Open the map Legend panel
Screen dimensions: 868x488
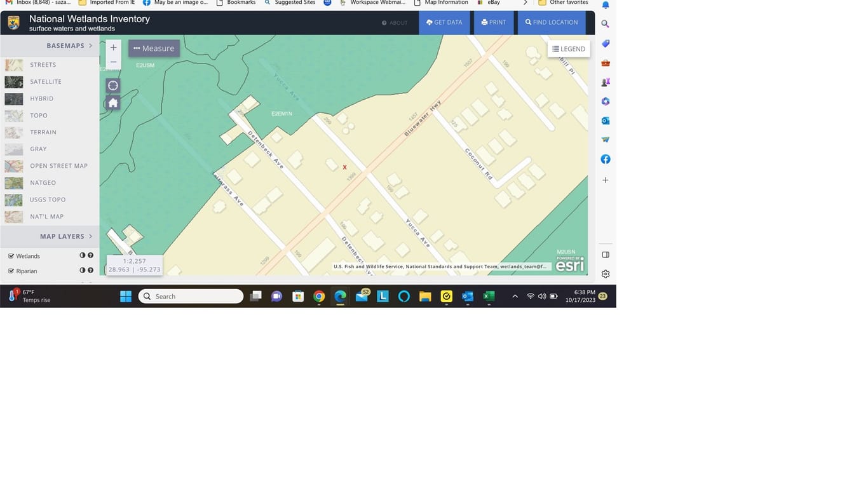click(x=569, y=49)
